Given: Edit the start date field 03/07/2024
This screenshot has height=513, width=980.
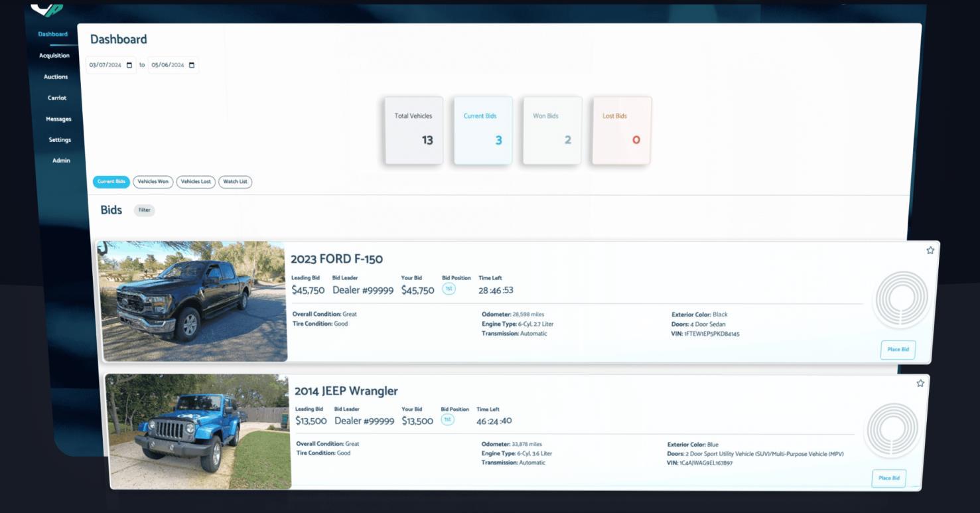Looking at the screenshot, I should pyautogui.click(x=111, y=65).
